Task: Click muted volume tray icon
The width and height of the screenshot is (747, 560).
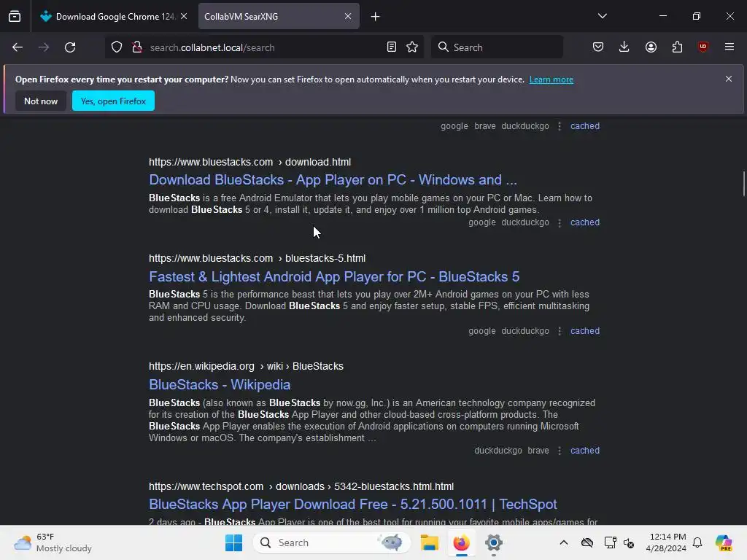Action: point(629,542)
